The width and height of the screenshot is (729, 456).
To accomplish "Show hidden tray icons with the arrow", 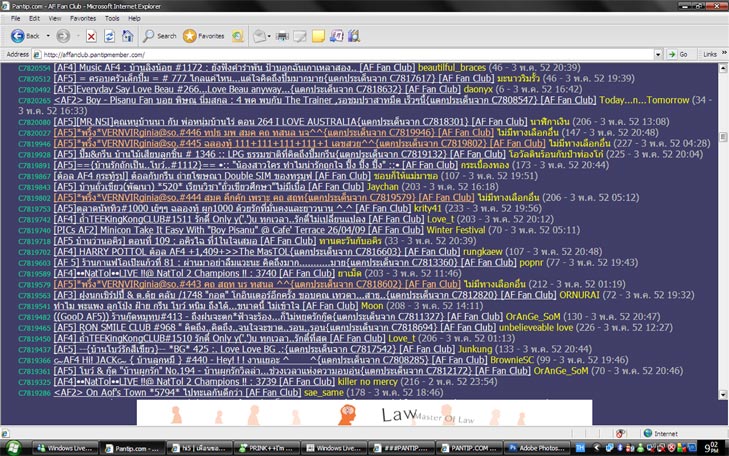I will coord(597,448).
